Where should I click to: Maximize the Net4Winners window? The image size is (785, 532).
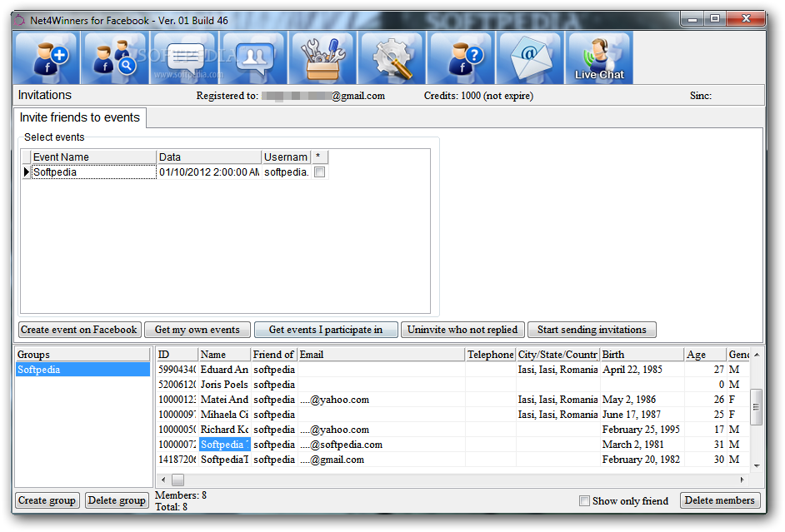pos(715,18)
